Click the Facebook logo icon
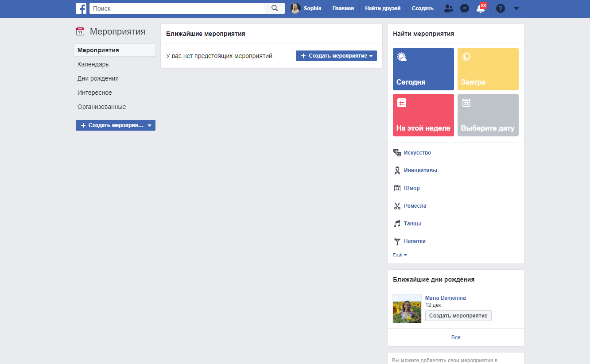The height and width of the screenshot is (364, 590). click(81, 8)
